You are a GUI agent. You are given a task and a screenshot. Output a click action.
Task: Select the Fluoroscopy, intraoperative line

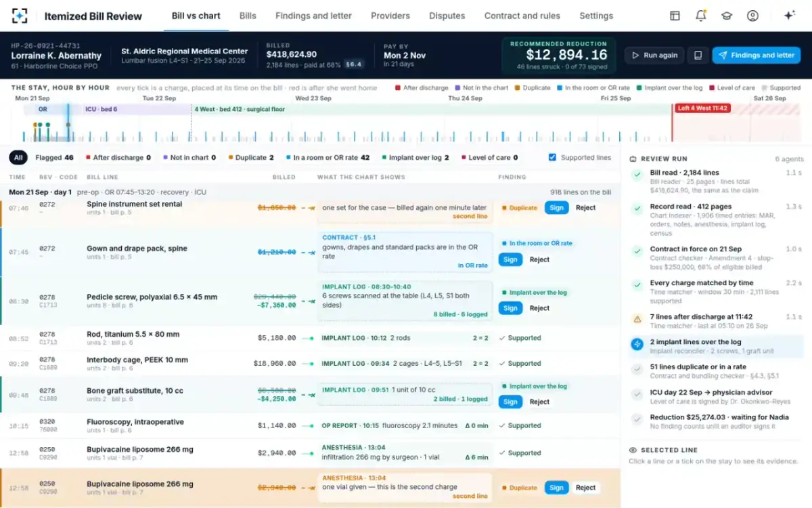(x=310, y=426)
